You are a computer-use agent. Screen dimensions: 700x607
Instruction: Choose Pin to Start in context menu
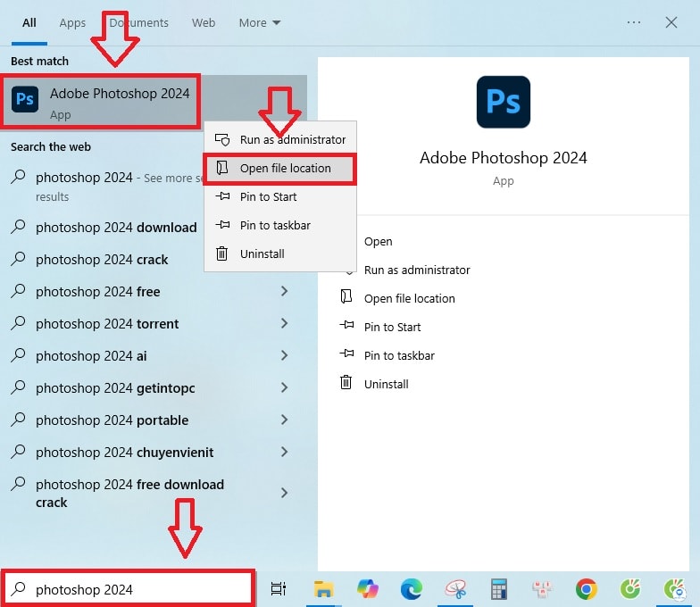coord(280,196)
